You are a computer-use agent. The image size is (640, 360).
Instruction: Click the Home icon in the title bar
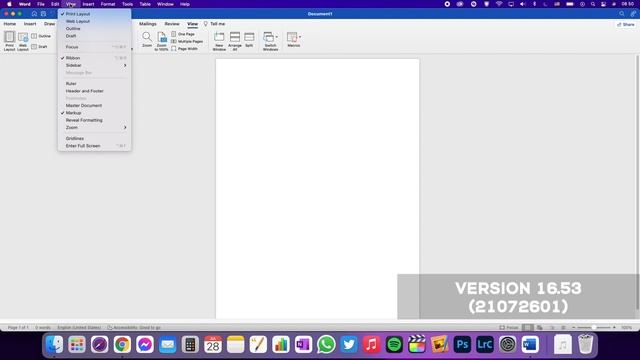coord(34,13)
